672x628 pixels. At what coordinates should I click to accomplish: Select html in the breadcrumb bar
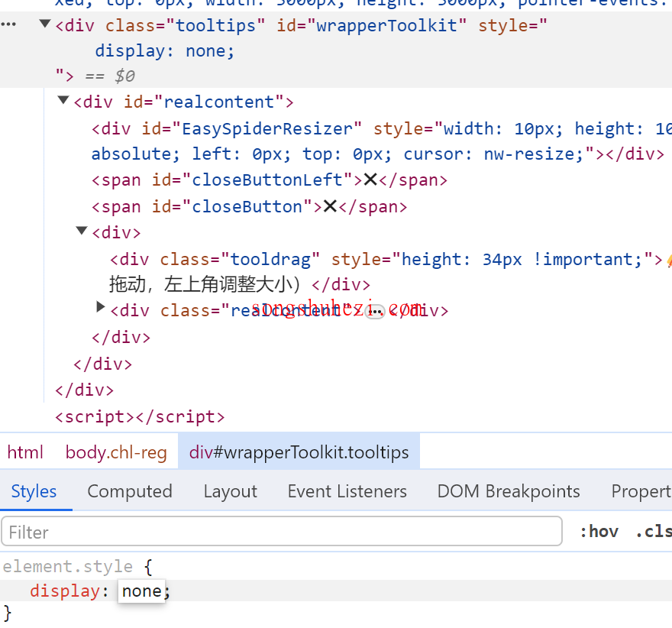pyautogui.click(x=25, y=452)
